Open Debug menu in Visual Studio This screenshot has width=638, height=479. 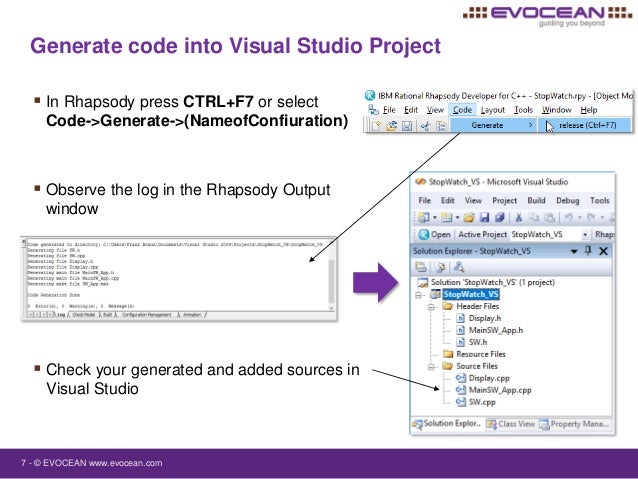[x=568, y=200]
